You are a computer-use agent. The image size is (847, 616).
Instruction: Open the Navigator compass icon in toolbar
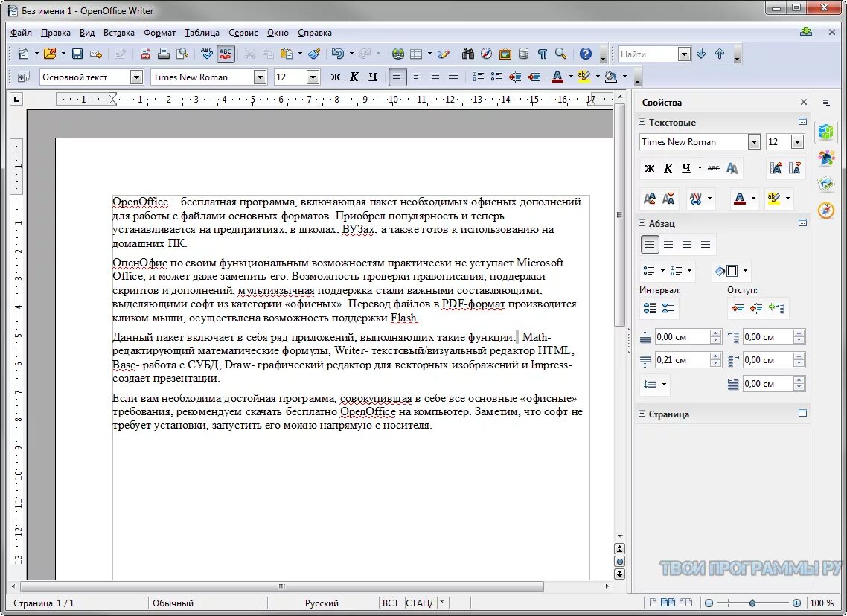click(x=486, y=54)
